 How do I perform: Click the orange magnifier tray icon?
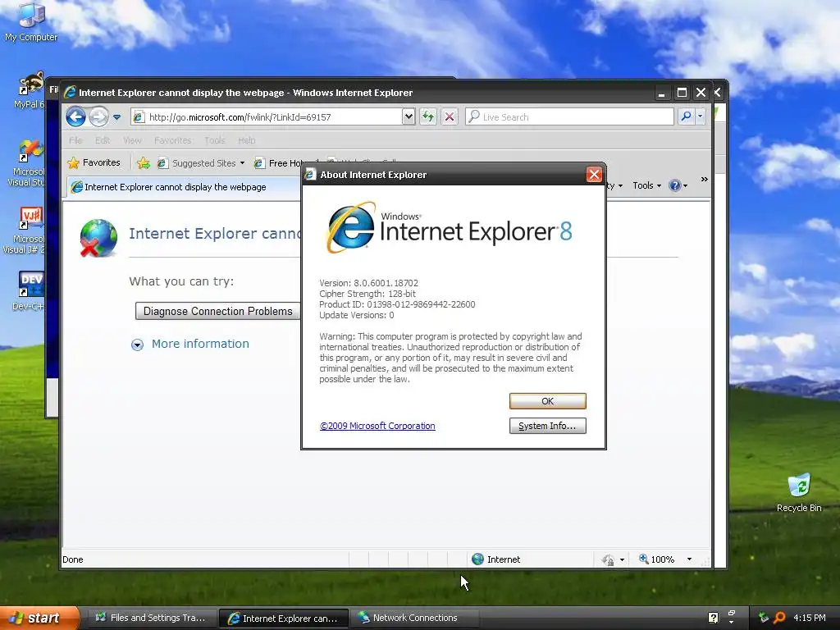pos(779,618)
